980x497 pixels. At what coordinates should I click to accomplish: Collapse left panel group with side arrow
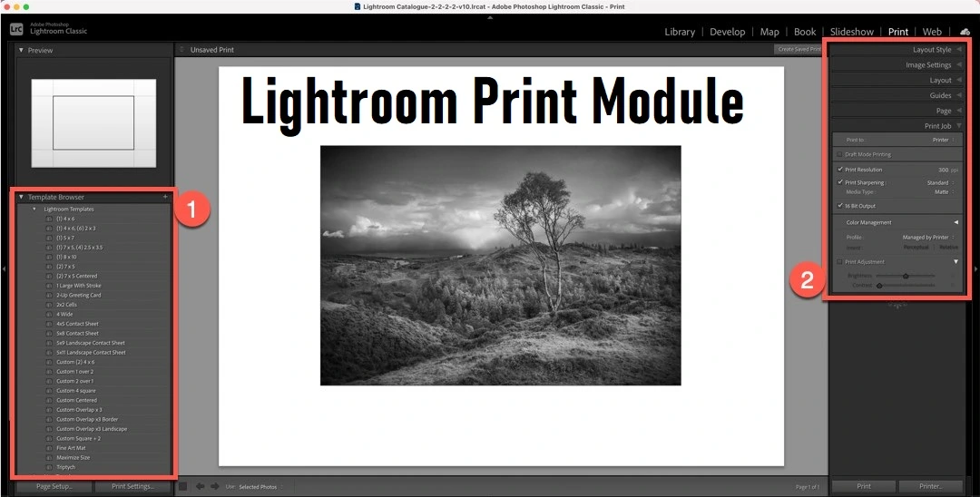tap(4, 269)
